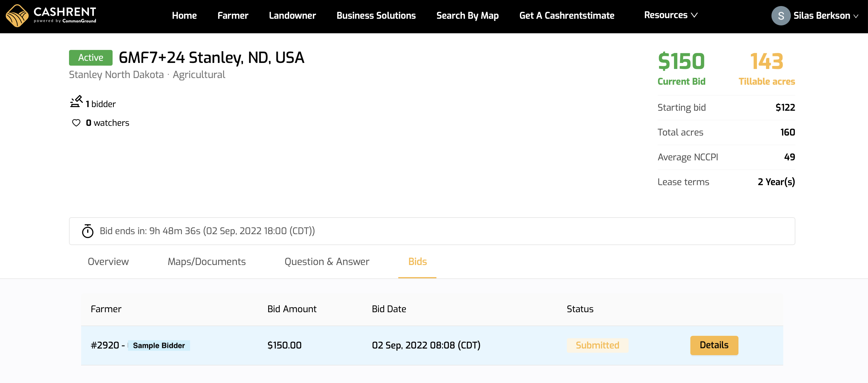The width and height of the screenshot is (868, 383).
Task: Click the Sample Bidder name tag
Action: click(159, 345)
